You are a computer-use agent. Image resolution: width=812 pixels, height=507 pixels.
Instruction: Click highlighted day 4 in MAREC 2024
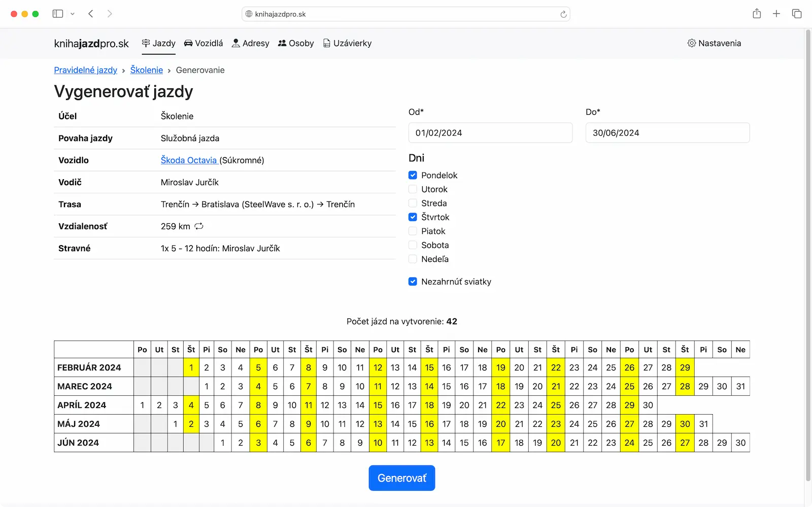(258, 386)
